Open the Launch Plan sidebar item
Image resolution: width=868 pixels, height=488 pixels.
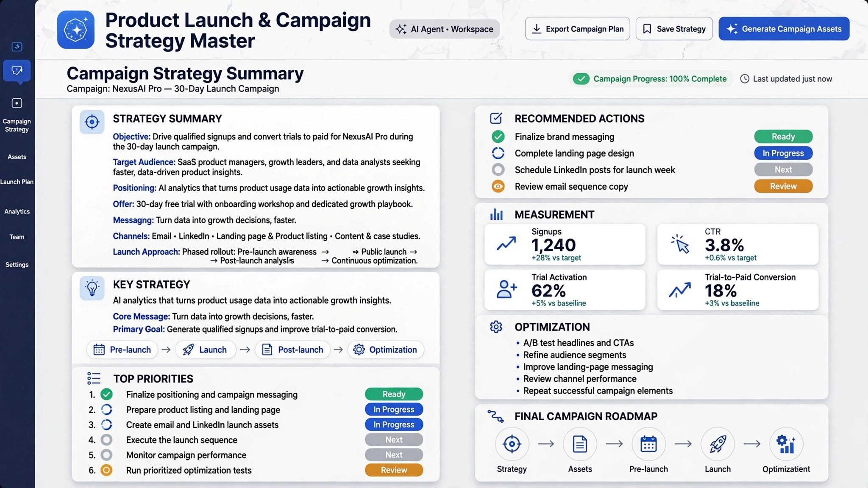pyautogui.click(x=17, y=182)
